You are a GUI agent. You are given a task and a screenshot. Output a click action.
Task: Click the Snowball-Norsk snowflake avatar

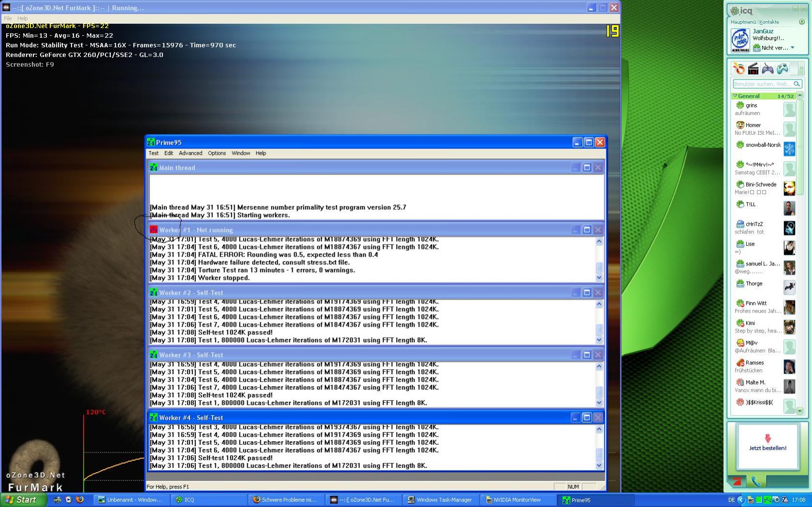[789, 149]
